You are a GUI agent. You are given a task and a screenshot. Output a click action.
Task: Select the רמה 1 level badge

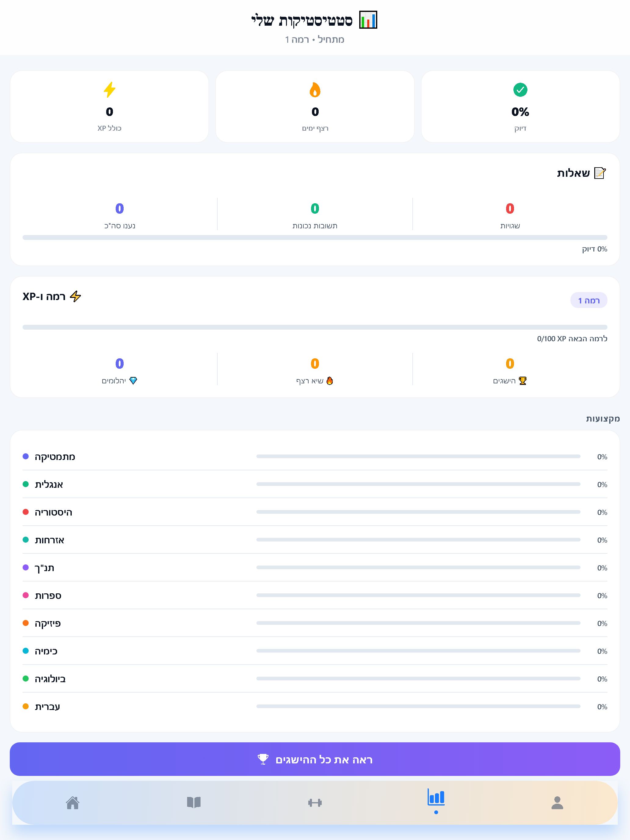(x=588, y=300)
